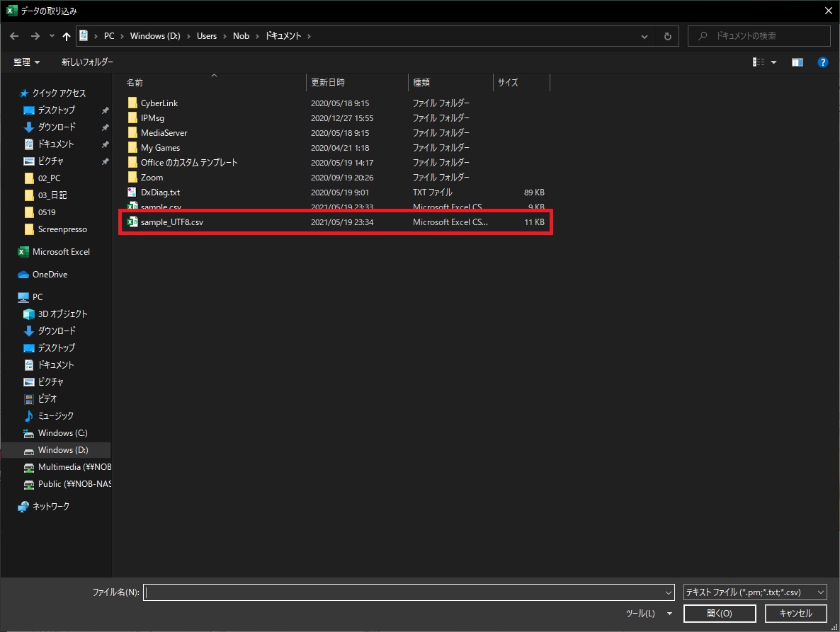Select the Zoom folder
The width and height of the screenshot is (840, 632).
tap(152, 178)
